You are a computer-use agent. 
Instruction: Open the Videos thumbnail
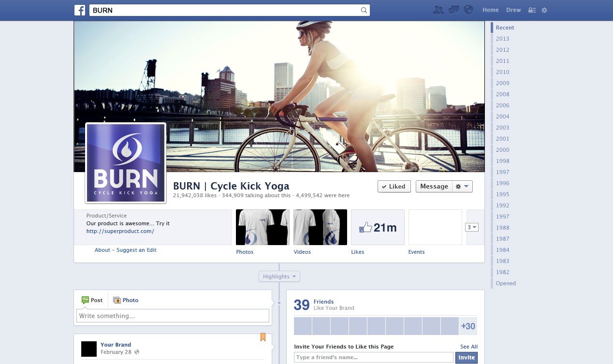[320, 227]
